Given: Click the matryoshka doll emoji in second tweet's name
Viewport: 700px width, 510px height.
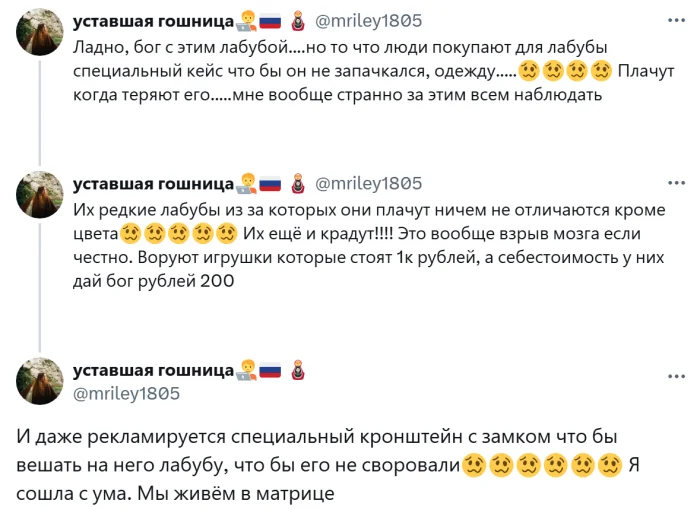Looking at the screenshot, I should click(x=297, y=183).
